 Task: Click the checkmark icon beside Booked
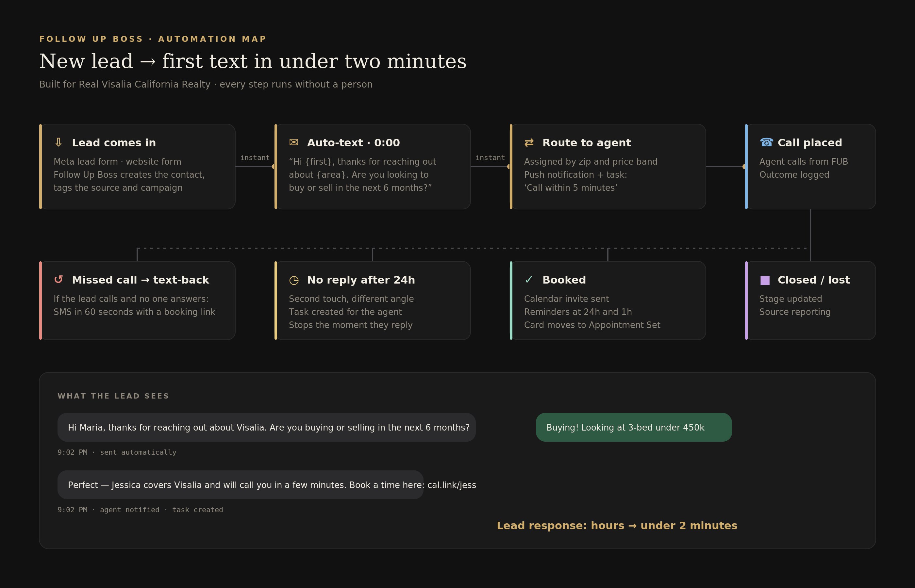pos(528,280)
